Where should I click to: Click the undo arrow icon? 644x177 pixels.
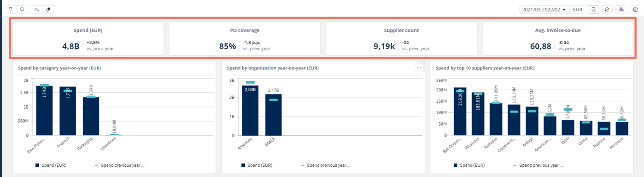(x=37, y=9)
